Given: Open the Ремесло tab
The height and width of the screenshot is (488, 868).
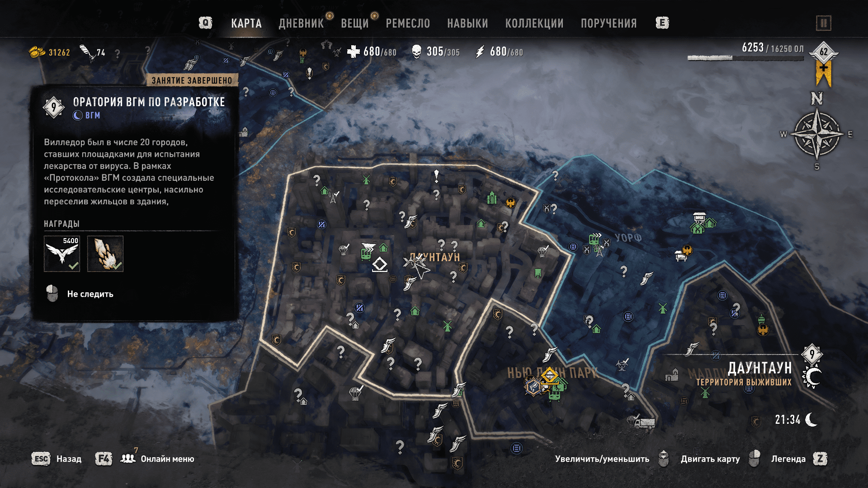Looking at the screenshot, I should pyautogui.click(x=408, y=23).
